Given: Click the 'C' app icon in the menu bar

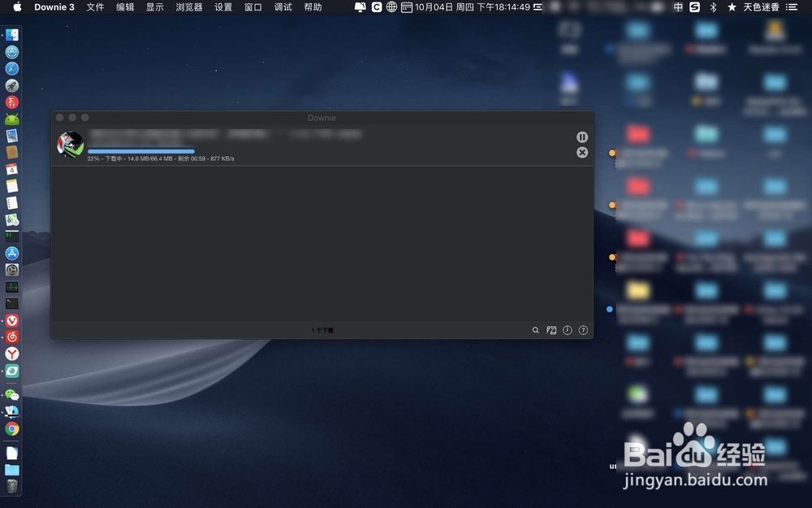Looking at the screenshot, I should pos(377,7).
